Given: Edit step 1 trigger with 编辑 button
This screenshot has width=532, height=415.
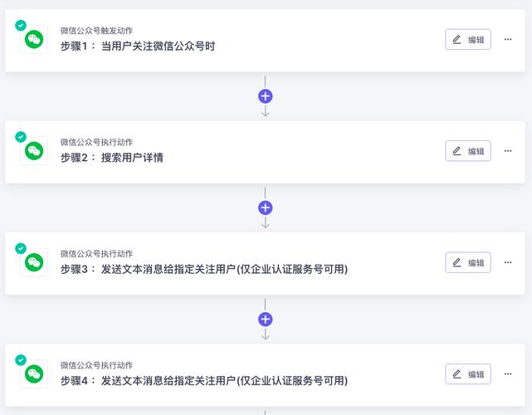Looking at the screenshot, I should tap(468, 39).
